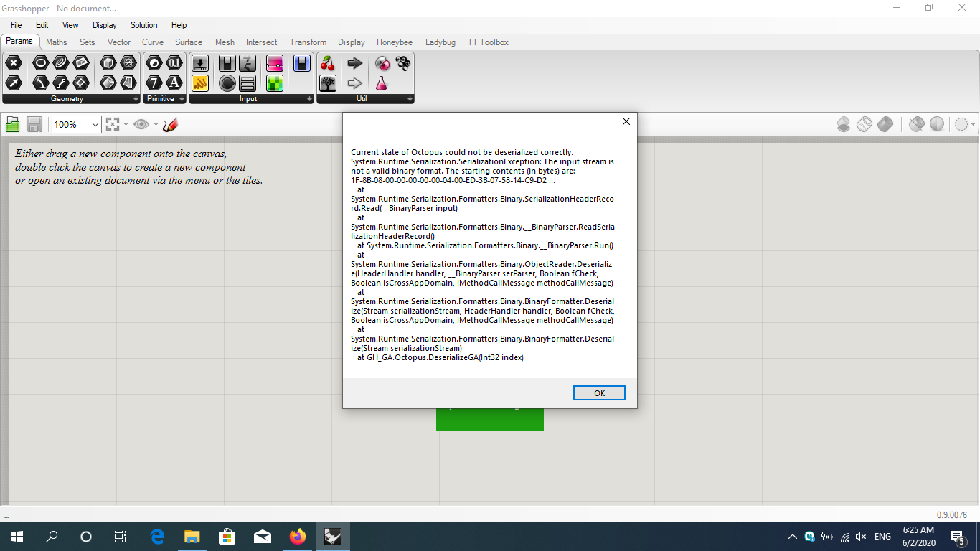The width and height of the screenshot is (980, 551).
Task: Select the Boolean Toggle input component
Action: click(x=227, y=63)
